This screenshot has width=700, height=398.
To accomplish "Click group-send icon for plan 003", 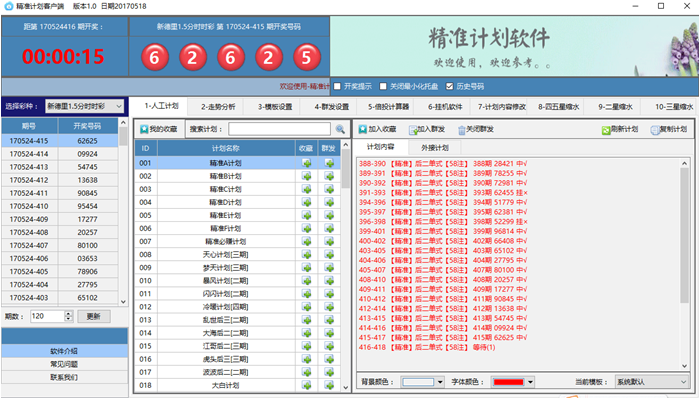I will [x=329, y=189].
